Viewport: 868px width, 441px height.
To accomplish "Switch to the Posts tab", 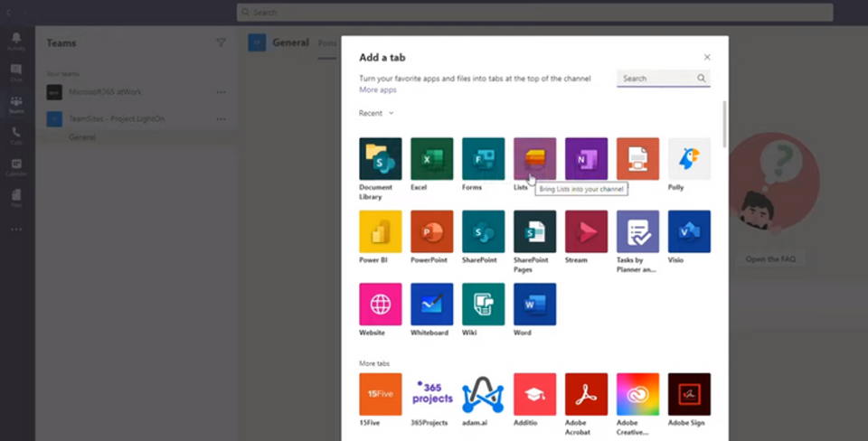I will coord(327,43).
